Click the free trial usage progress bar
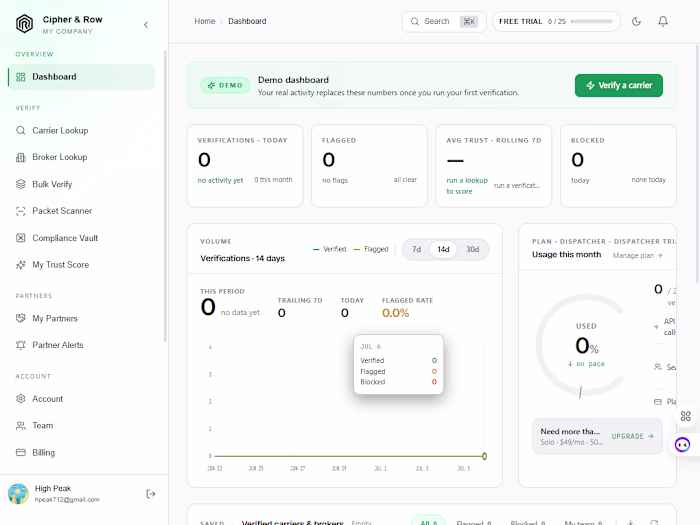This screenshot has height=525, width=700. click(x=592, y=21)
